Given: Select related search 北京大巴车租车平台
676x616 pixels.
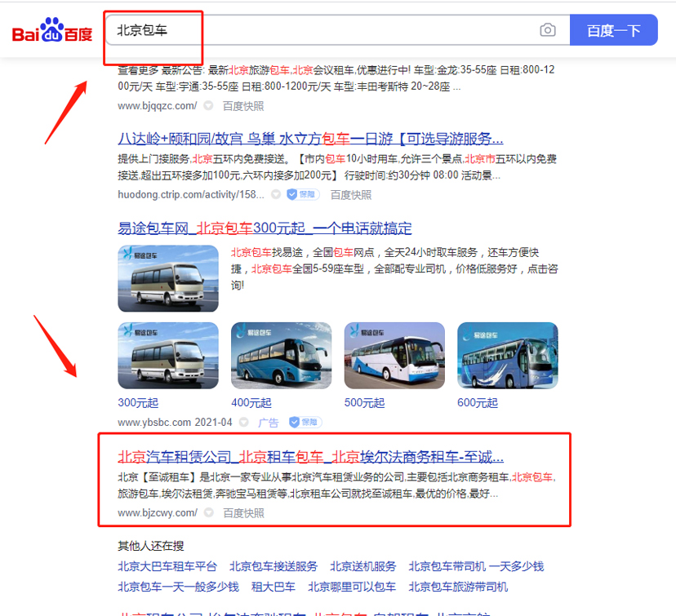Looking at the screenshot, I should coord(167,566).
